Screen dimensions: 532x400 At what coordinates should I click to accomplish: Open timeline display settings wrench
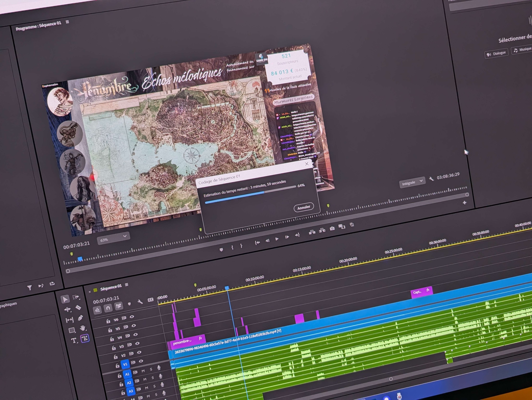[x=140, y=301]
